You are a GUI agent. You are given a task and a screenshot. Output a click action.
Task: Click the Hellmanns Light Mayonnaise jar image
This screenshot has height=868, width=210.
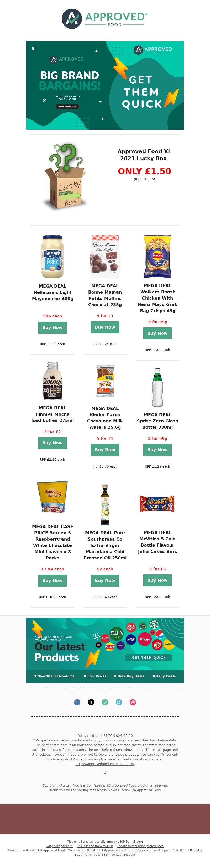[52, 257]
